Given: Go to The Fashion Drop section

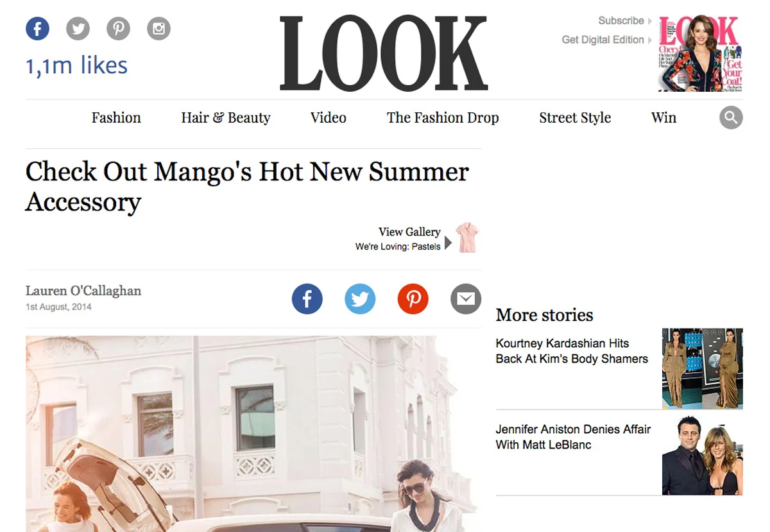Looking at the screenshot, I should [443, 118].
